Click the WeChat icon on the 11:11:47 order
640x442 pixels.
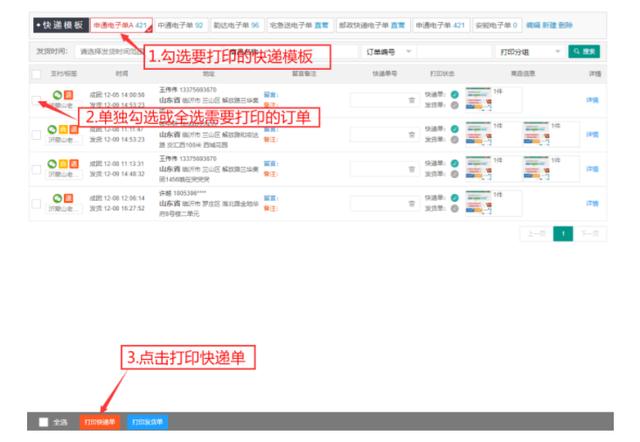(52, 130)
